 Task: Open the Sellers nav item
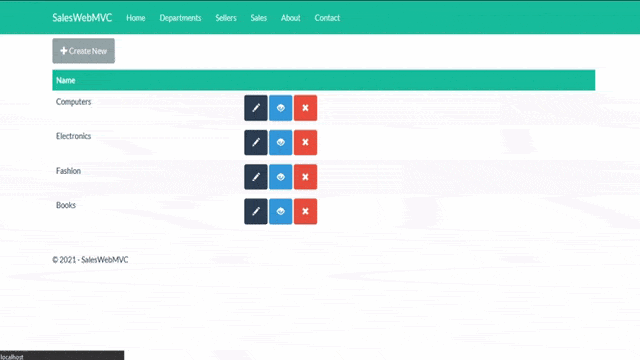[226, 18]
